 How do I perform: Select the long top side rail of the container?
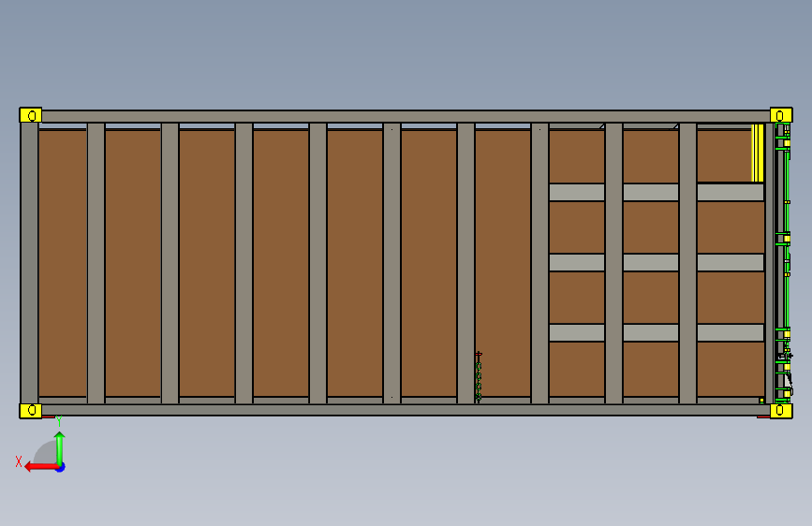(406, 116)
